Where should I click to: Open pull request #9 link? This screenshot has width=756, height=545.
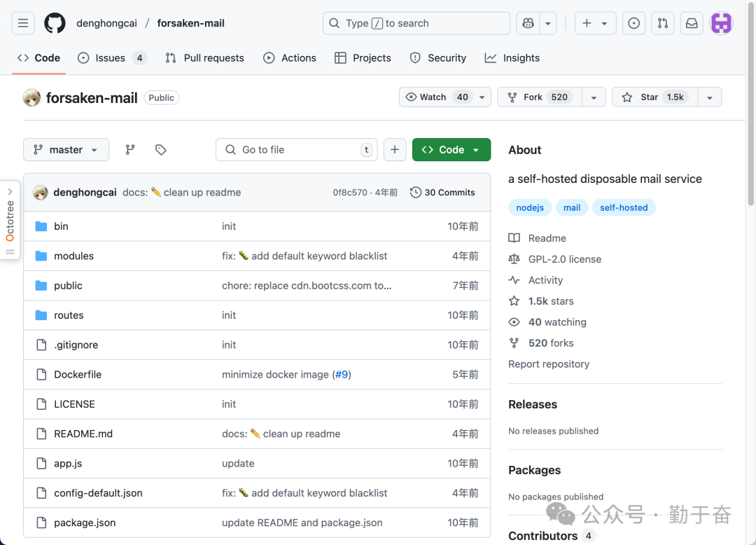coord(342,375)
